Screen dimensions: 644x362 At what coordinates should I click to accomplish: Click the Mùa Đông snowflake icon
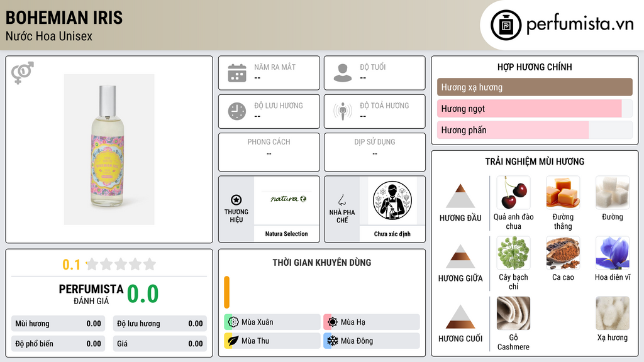[333, 341]
